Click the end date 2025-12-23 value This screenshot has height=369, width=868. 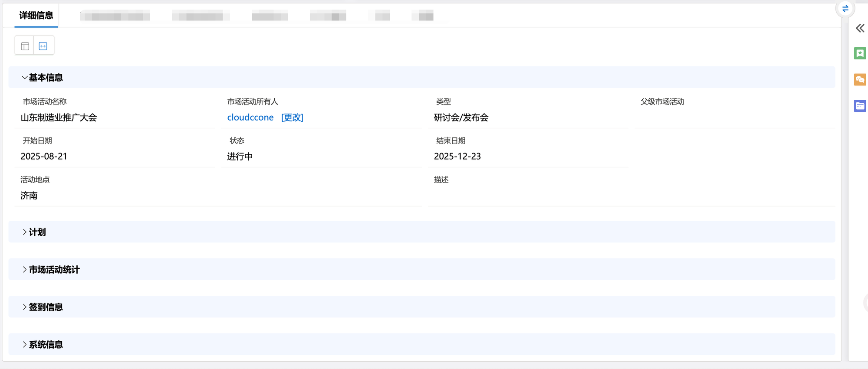pyautogui.click(x=457, y=157)
